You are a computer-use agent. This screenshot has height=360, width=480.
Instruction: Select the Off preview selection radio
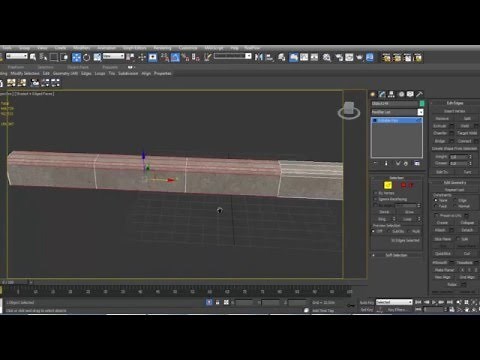tap(374, 231)
